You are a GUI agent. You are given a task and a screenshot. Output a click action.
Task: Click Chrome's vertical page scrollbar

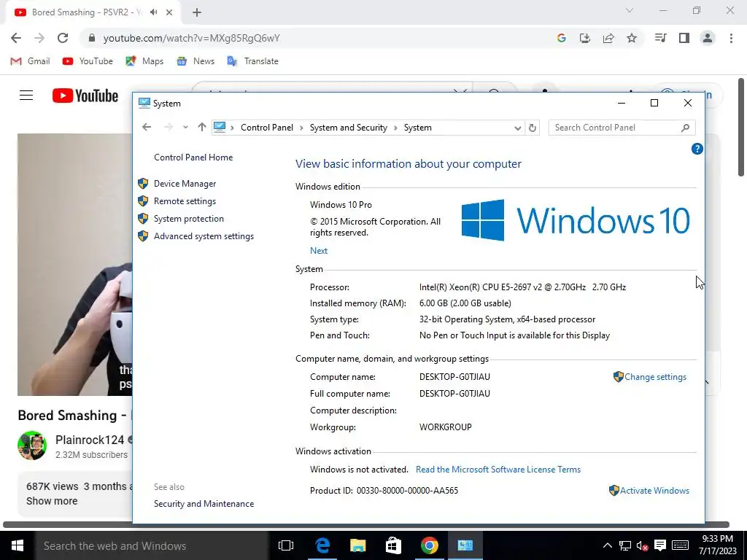pos(741,128)
